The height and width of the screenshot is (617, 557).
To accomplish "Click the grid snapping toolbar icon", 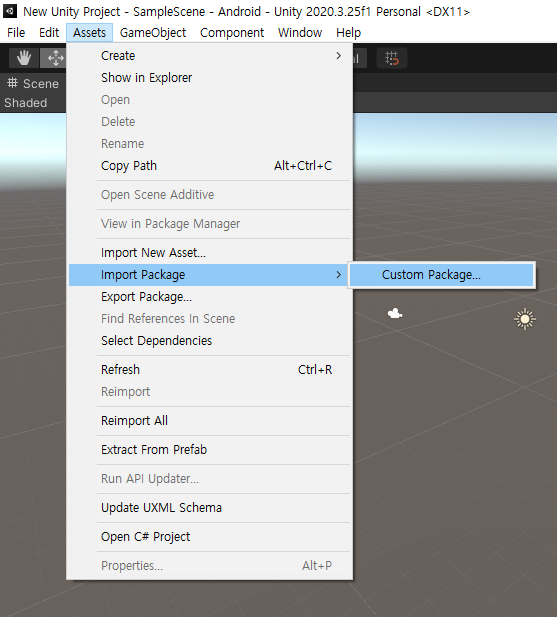I will [x=392, y=58].
